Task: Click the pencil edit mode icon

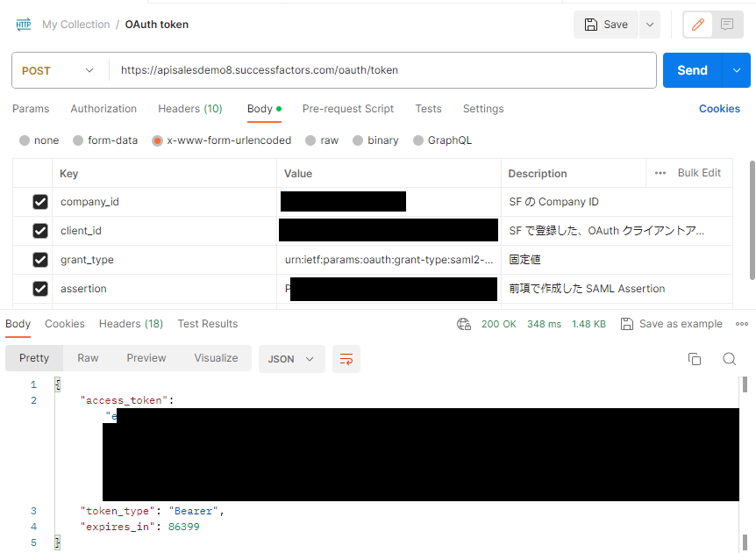Action: (698, 25)
